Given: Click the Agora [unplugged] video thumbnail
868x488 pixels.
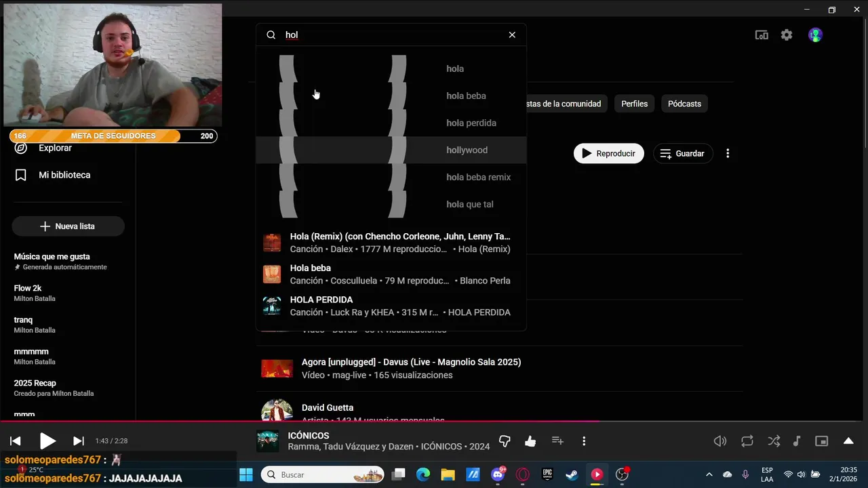Looking at the screenshot, I should tap(277, 368).
